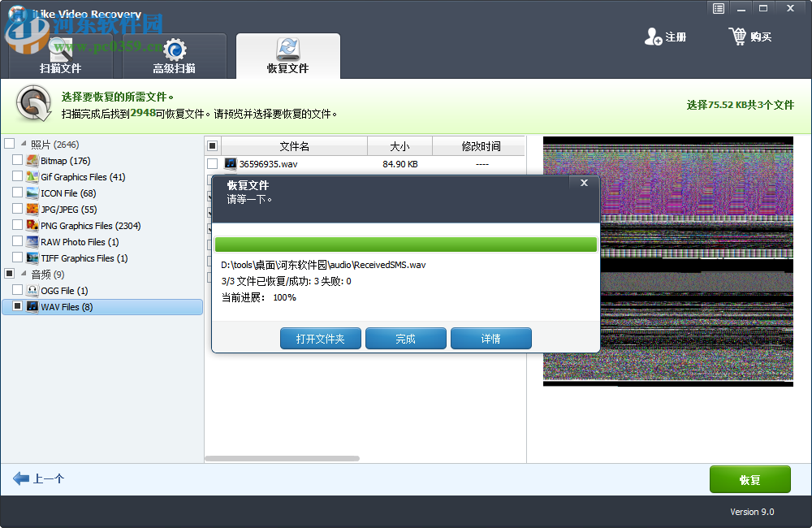This screenshot has width=812, height=528.
Task: Select the WAV Files audio icon
Action: point(31,306)
